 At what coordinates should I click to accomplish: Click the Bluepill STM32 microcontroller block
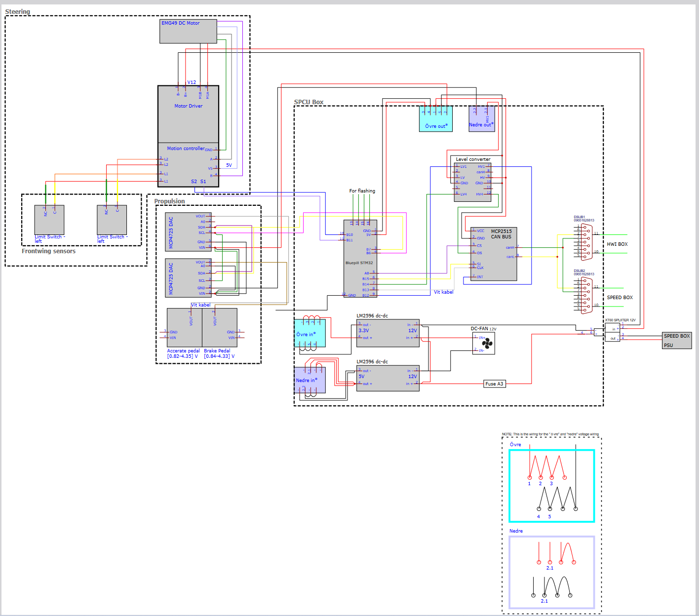point(360,259)
